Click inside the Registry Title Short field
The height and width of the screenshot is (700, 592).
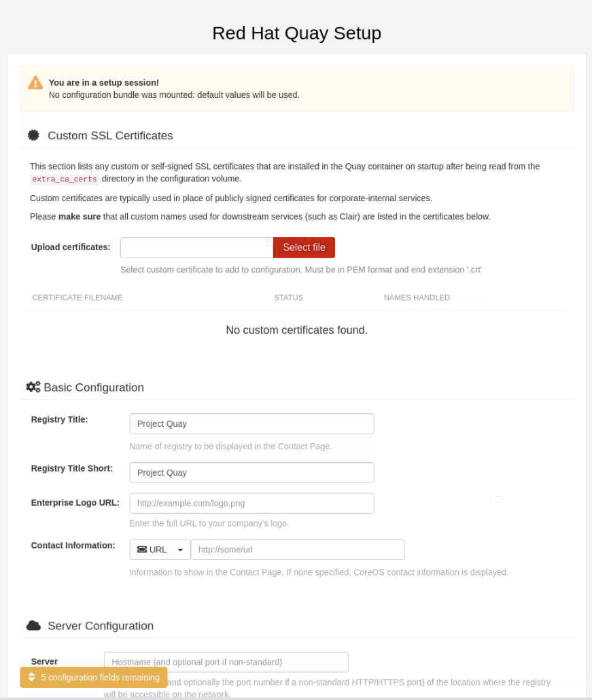pos(251,472)
